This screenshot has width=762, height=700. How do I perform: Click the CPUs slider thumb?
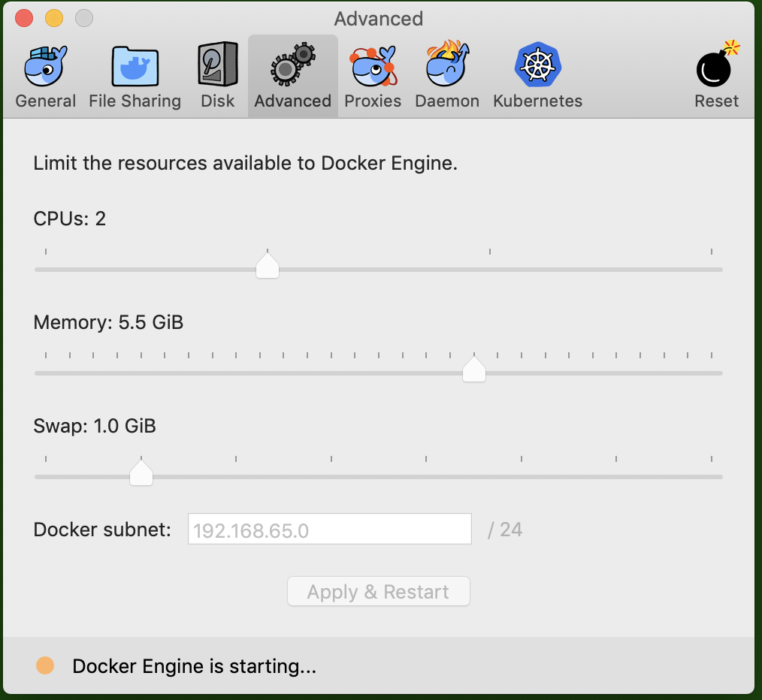pos(268,265)
